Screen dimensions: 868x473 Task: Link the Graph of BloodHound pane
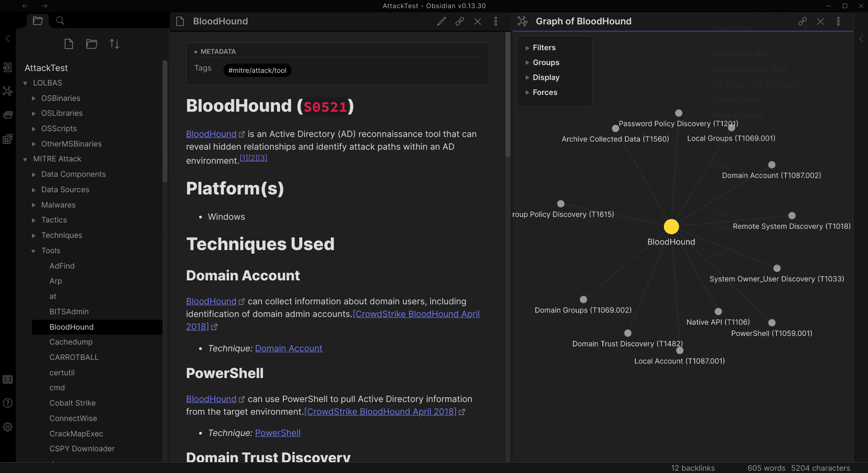click(x=802, y=21)
